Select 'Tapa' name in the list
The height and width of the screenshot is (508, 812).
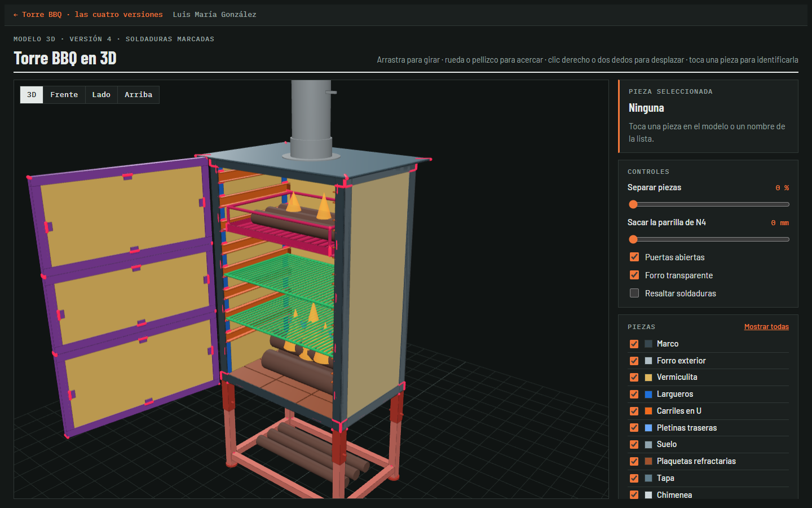pyautogui.click(x=665, y=478)
